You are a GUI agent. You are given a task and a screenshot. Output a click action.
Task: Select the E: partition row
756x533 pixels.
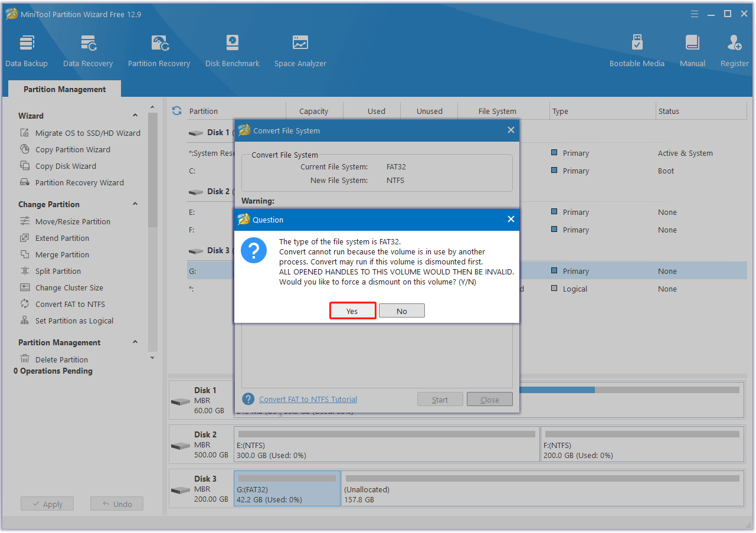tap(467, 212)
